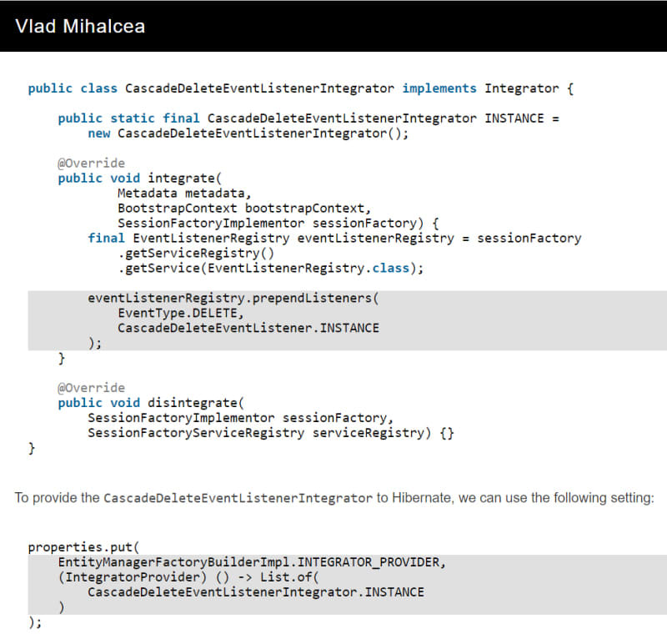The height and width of the screenshot is (644, 667).
Task: Click inline code CascadeDeleteEventListenerIntegrator in paragraph
Action: [238, 498]
